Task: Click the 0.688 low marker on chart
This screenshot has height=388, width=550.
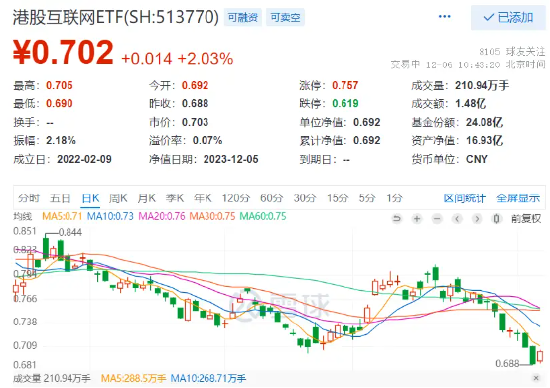Action: pos(507,363)
